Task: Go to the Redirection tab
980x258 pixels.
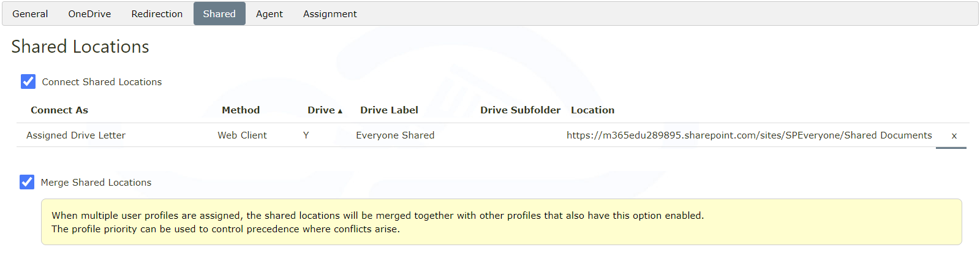Action: coord(157,13)
